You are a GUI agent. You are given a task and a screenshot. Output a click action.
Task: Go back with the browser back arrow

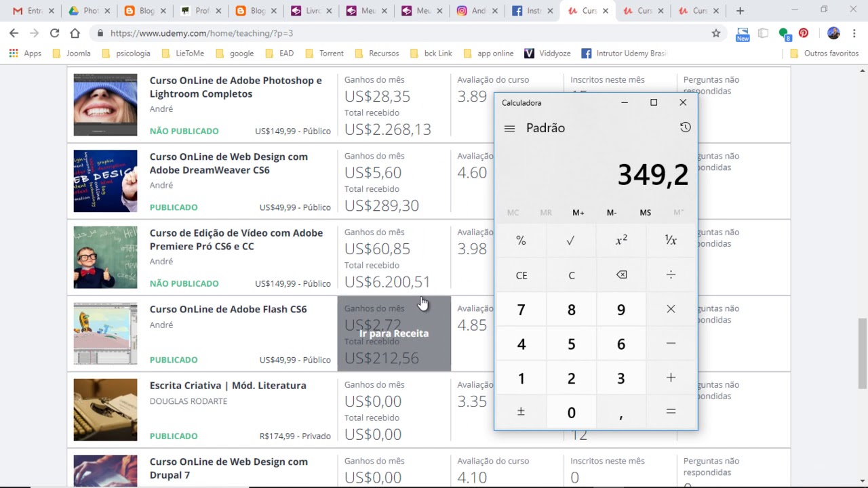(14, 33)
